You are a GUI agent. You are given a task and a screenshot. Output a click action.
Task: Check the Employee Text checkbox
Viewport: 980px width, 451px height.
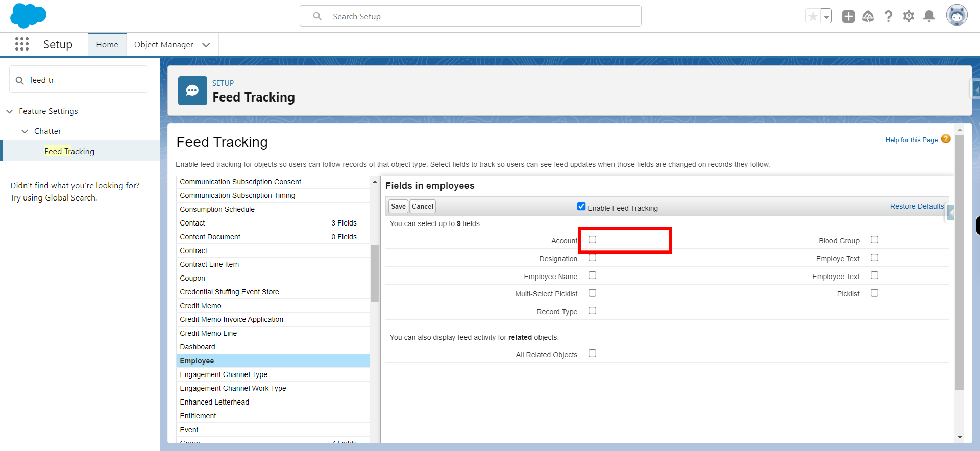[x=874, y=275]
